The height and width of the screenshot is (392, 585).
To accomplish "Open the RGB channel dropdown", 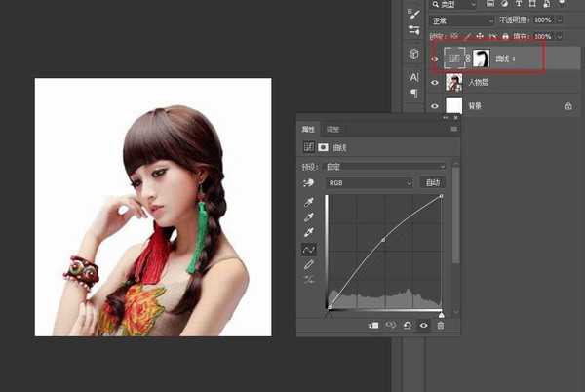I will tap(370, 182).
